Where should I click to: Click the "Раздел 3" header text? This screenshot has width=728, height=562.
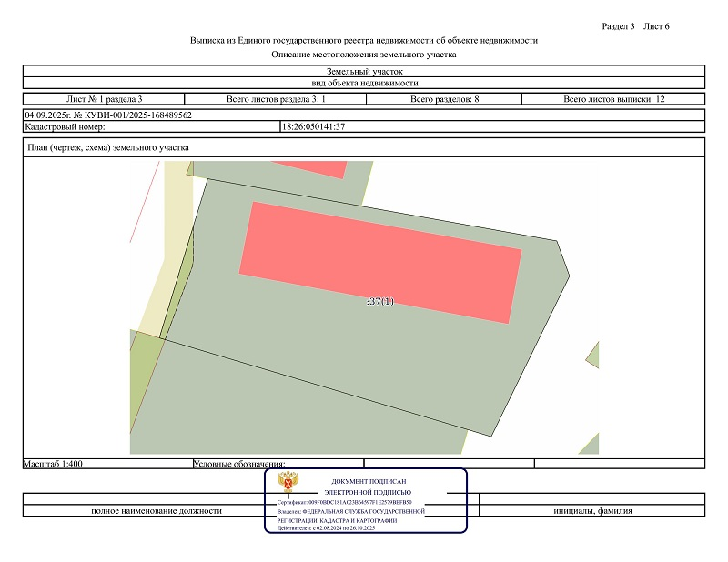619,25
